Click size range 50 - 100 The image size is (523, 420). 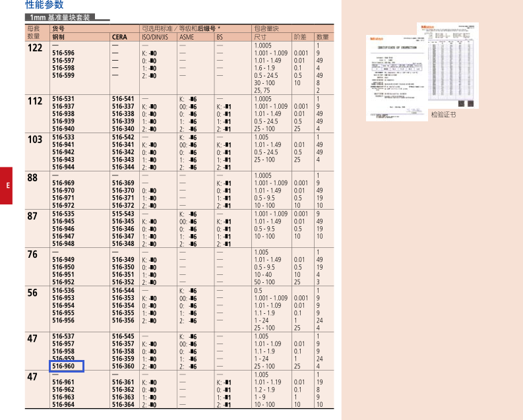(264, 282)
